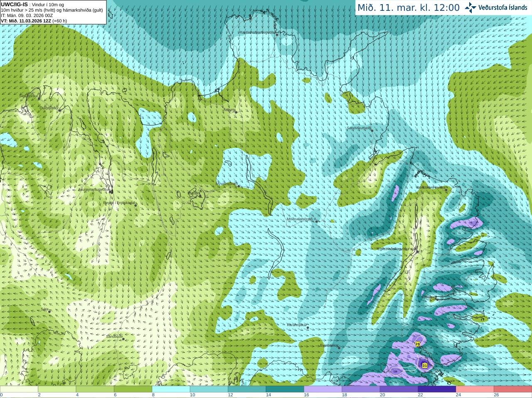This screenshot has height=398, width=532.
Task: Click the Sáta station dot
Action: coord(49,312)
